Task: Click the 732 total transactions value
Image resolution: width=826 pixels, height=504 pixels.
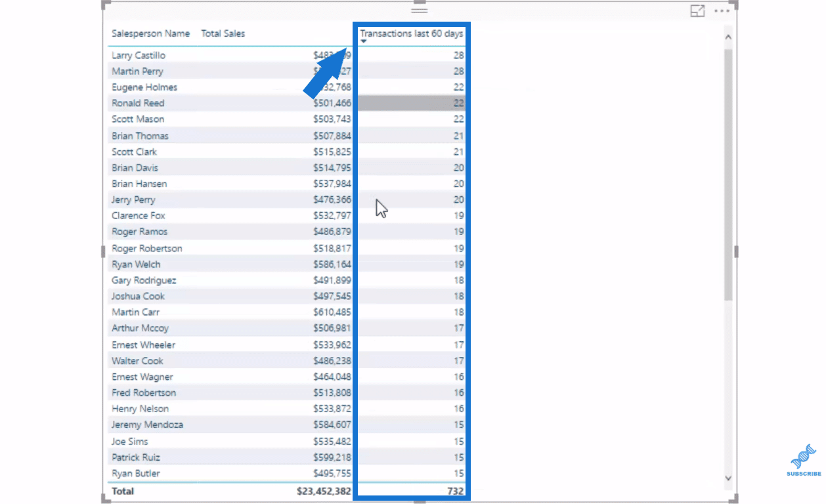Action: click(x=456, y=491)
